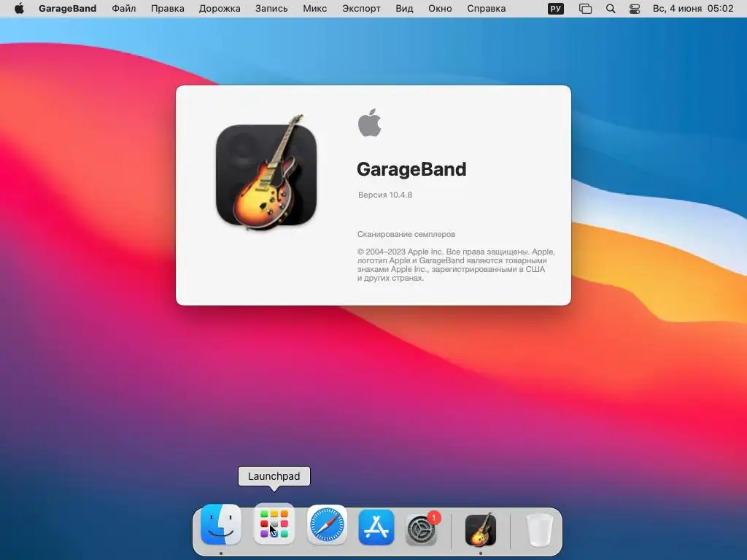Launch Safari from the Dock

point(327,525)
